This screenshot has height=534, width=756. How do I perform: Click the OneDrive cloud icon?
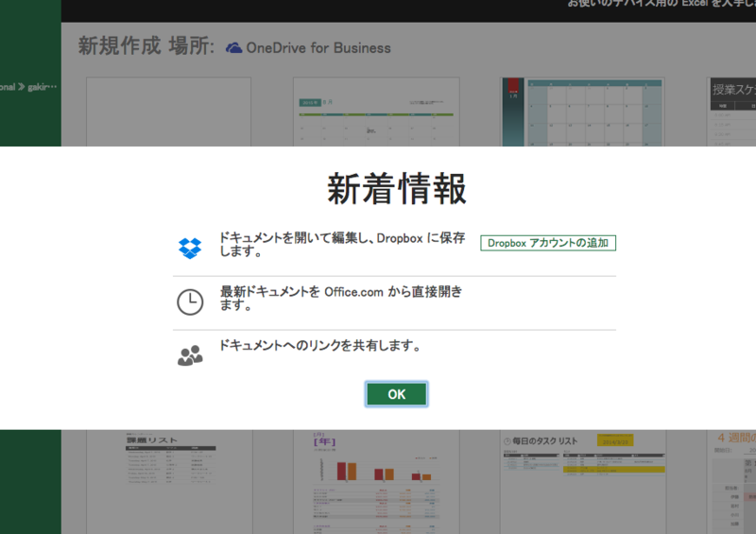pos(233,48)
